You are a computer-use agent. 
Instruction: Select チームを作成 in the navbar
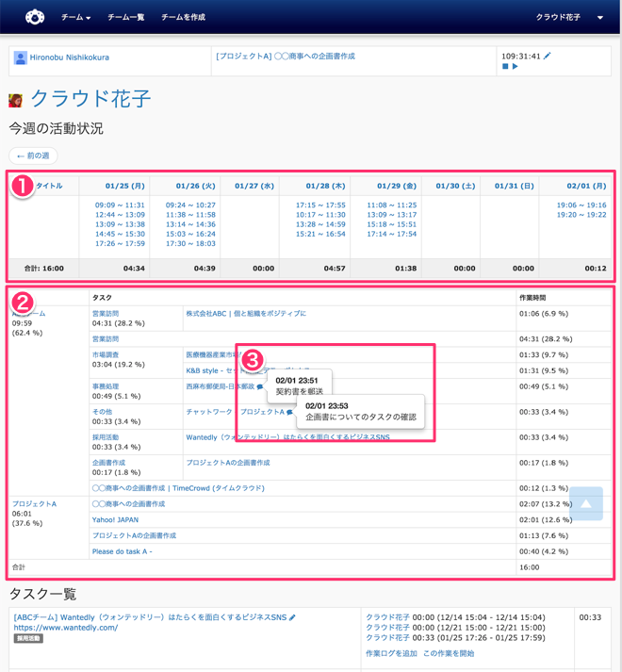click(x=183, y=18)
